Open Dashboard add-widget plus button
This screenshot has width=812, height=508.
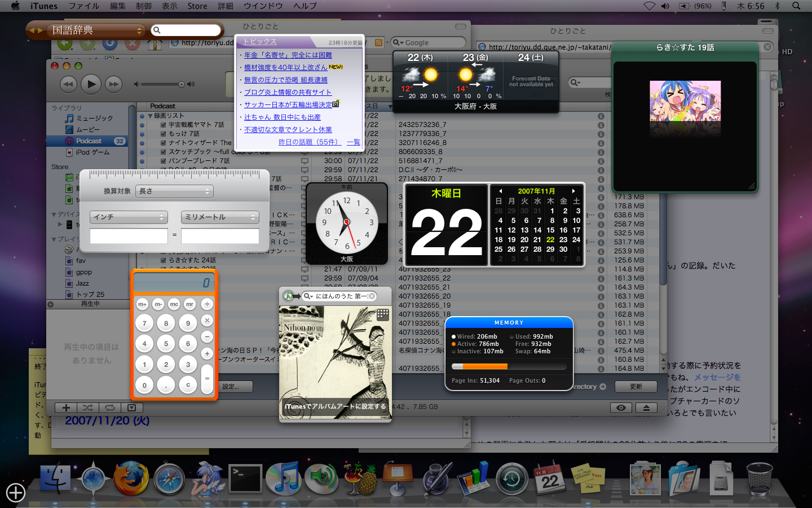16,493
